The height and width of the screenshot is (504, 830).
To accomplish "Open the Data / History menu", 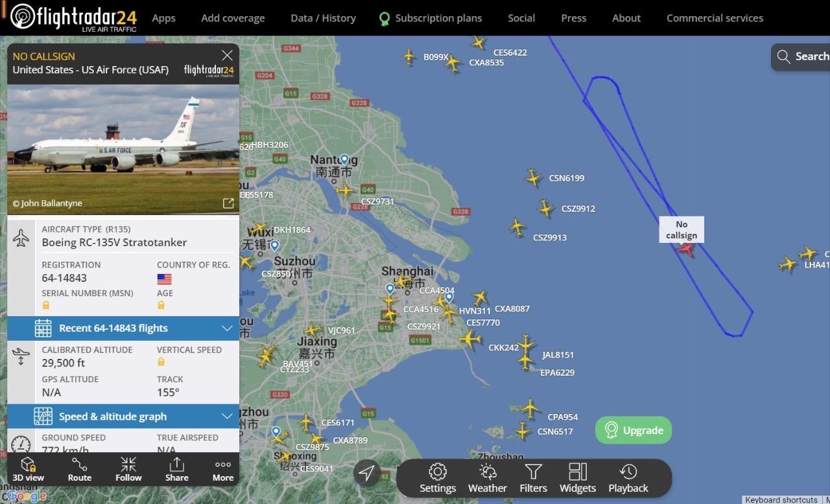I will point(323,18).
